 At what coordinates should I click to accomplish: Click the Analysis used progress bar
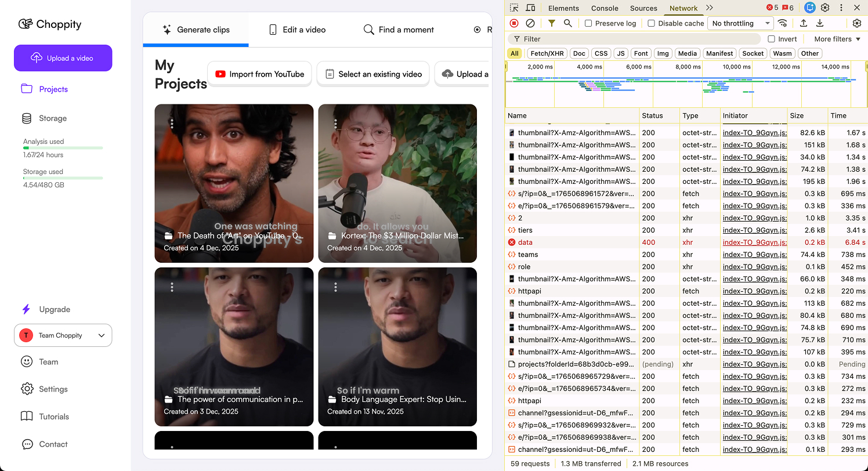pyautogui.click(x=63, y=148)
